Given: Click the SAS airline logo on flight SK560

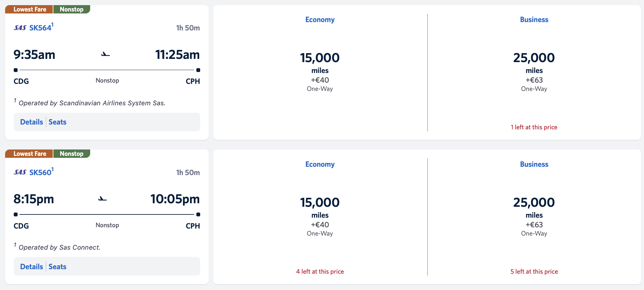Looking at the screenshot, I should [x=20, y=172].
